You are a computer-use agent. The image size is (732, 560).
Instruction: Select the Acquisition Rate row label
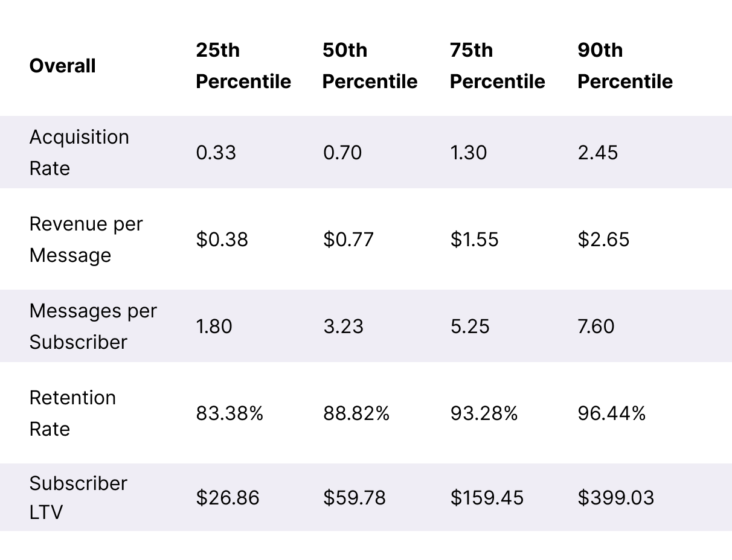(79, 153)
